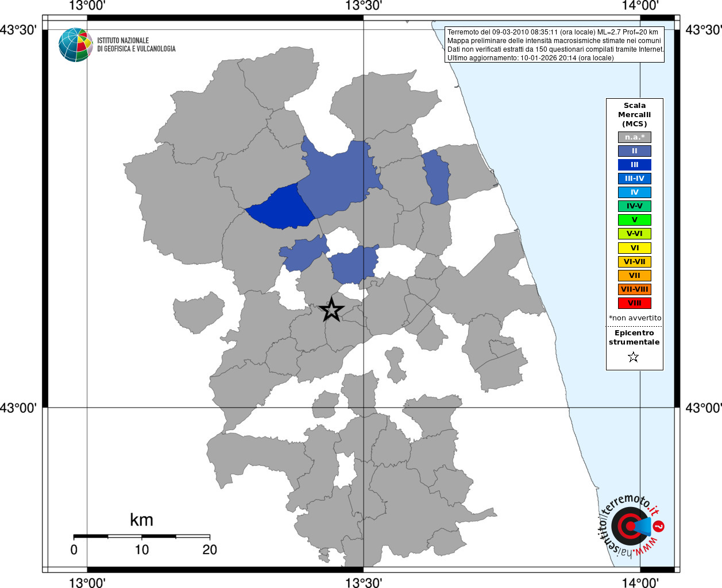Click the dark blue intensity III municipality
722x588 pixels.
(x=281, y=207)
